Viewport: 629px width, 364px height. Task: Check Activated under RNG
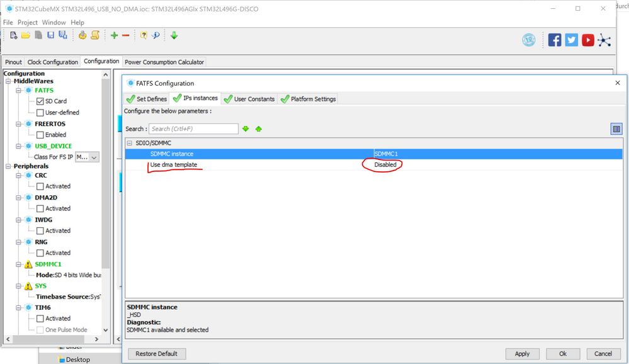click(40, 253)
